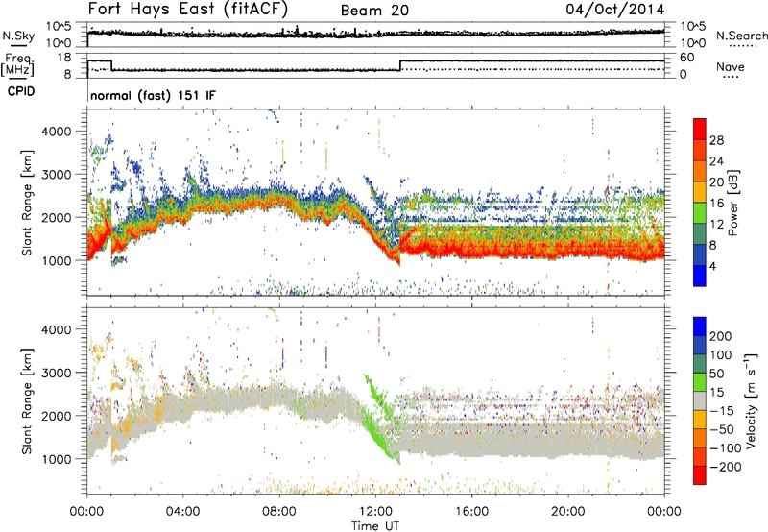Pick the grey -15 to 15 velocity swatch

click(700, 400)
